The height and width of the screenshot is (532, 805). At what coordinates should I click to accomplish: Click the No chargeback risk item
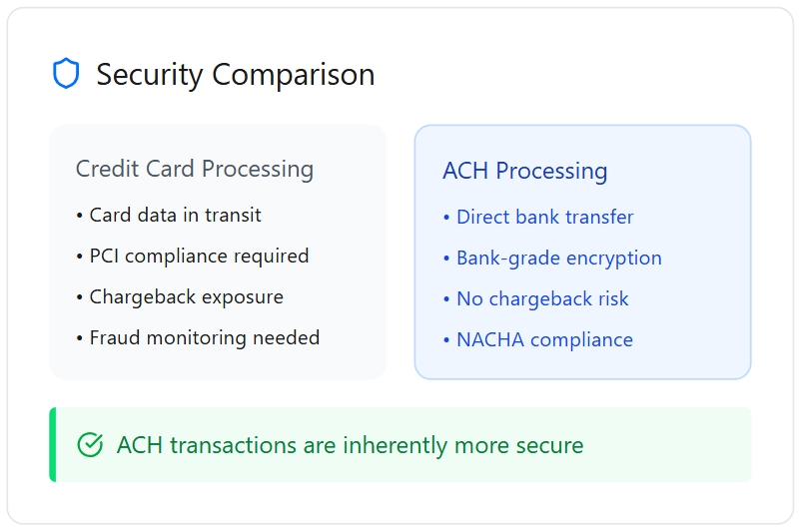542,299
